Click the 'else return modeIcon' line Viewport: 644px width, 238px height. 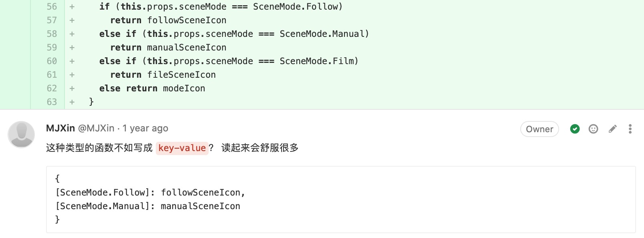(152, 89)
